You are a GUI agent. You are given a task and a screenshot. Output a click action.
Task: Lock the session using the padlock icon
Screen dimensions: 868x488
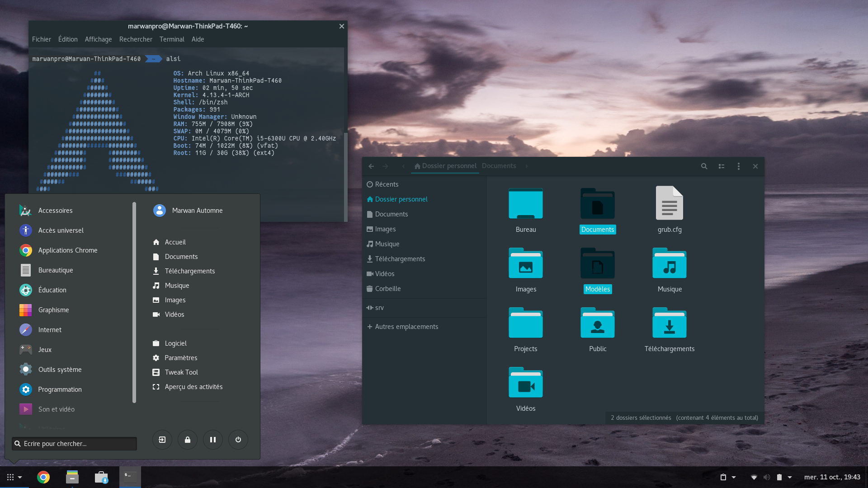[188, 439]
